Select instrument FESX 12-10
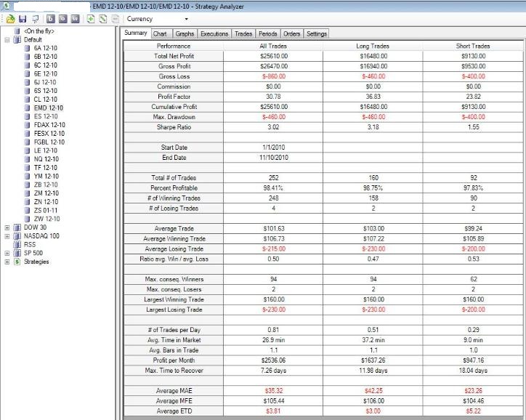The width and height of the screenshot is (526, 420). (x=49, y=134)
